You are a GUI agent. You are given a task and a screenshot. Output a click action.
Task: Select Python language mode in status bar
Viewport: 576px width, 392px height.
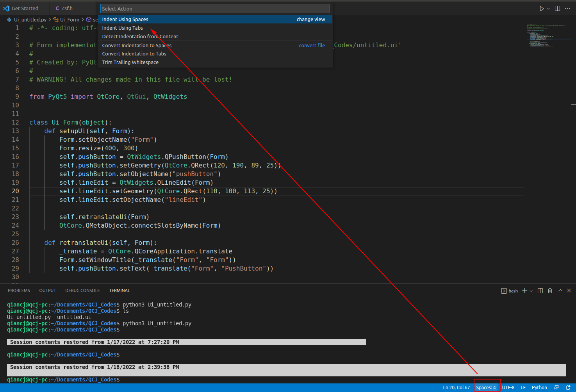click(x=539, y=387)
